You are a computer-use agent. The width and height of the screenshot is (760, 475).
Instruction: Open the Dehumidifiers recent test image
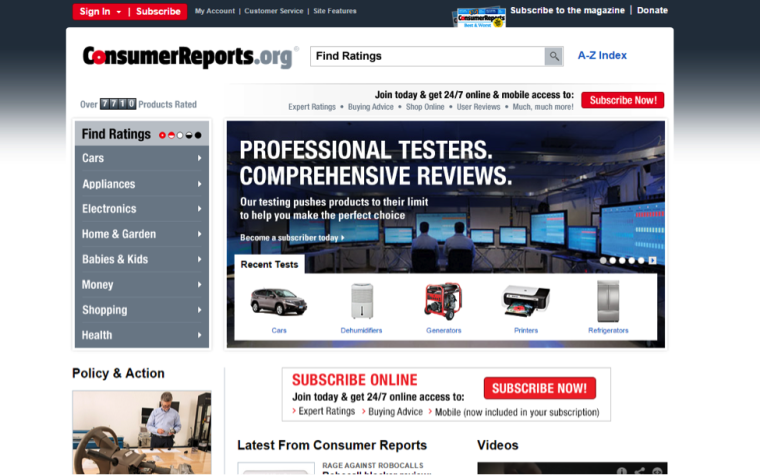tap(362, 301)
